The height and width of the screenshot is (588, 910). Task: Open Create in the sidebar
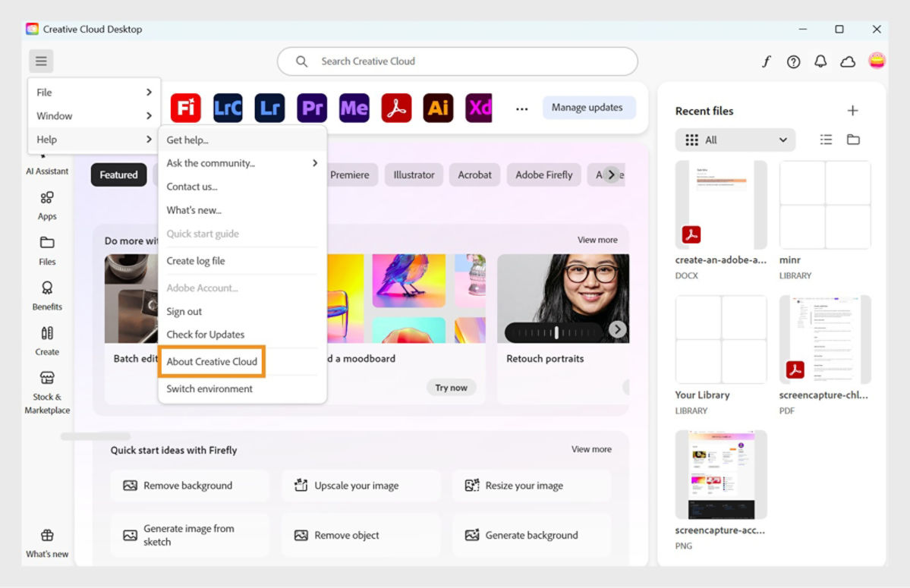[47, 341]
